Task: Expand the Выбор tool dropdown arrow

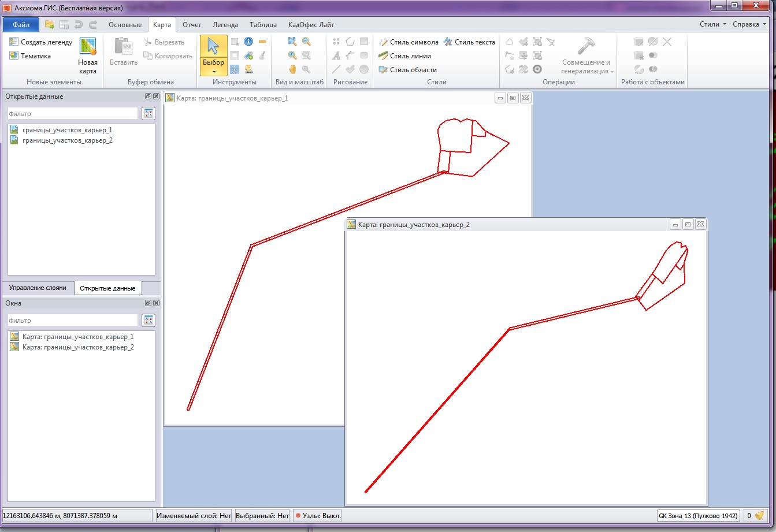Action: coord(213,72)
